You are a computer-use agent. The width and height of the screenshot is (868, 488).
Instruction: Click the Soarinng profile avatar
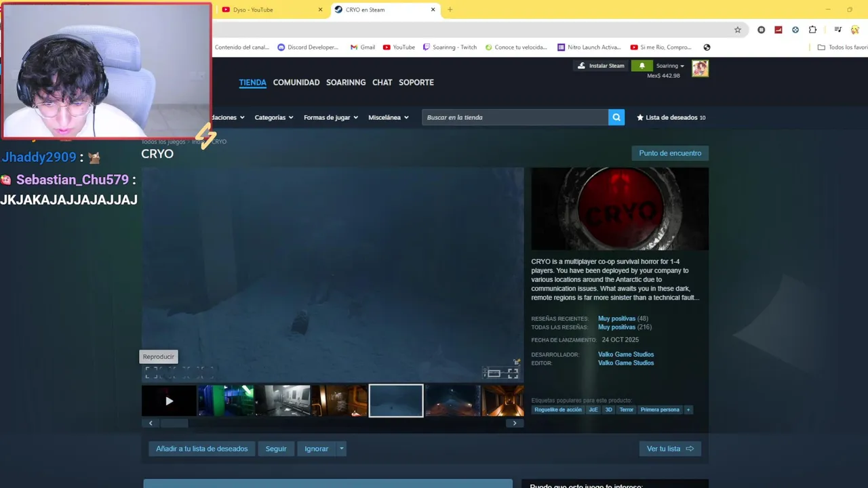[x=700, y=68]
